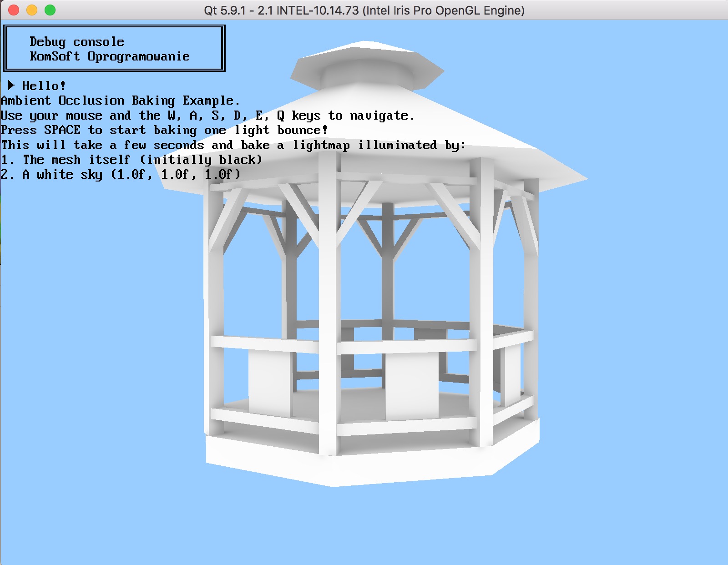This screenshot has height=565, width=728.
Task: Click the empty blue sky below the gazebo
Action: click(x=364, y=528)
